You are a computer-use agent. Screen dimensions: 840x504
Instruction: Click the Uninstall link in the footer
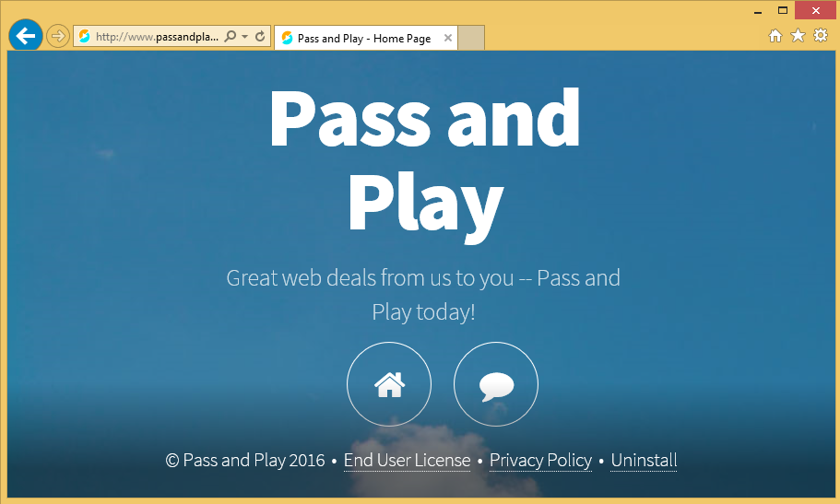tap(644, 460)
